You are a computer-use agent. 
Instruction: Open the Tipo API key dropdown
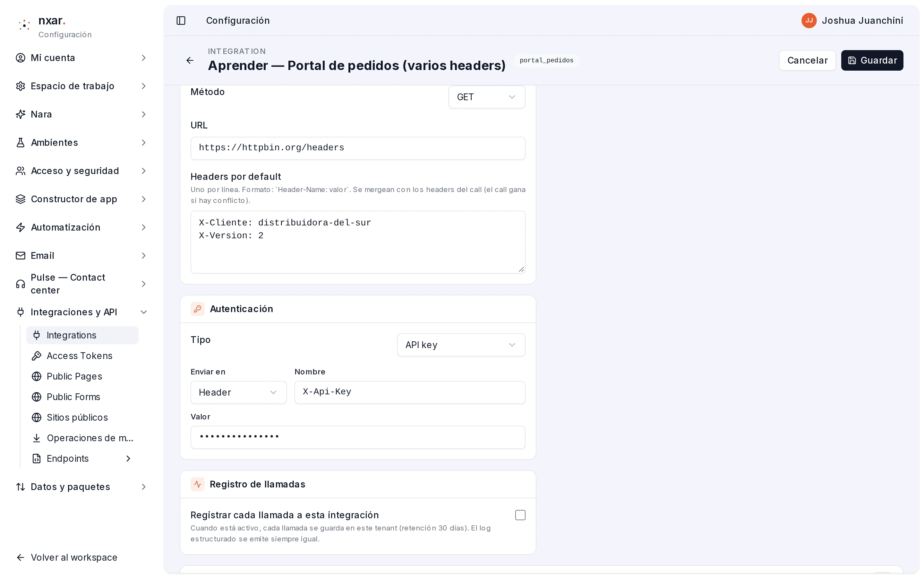coord(461,345)
